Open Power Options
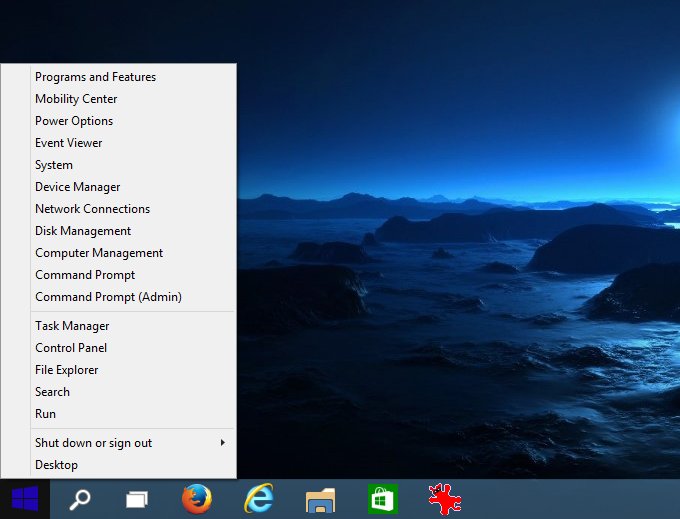This screenshot has height=519, width=680. (x=134, y=121)
